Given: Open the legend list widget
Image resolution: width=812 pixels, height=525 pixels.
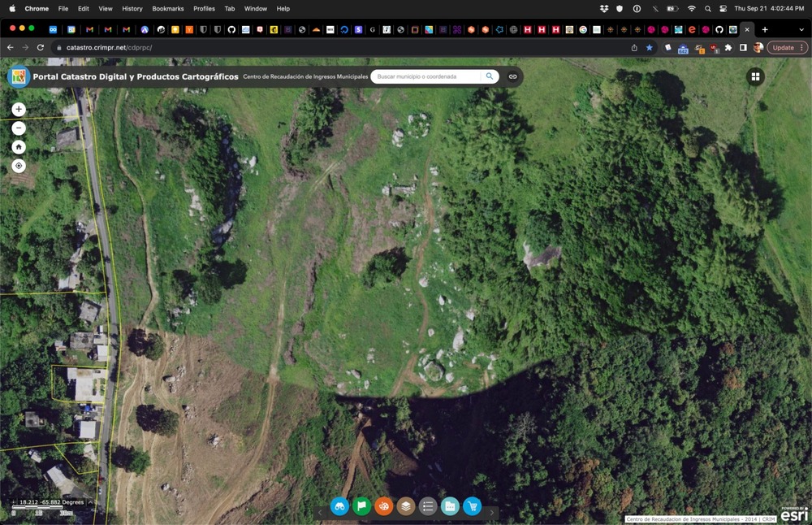Looking at the screenshot, I should [428, 506].
